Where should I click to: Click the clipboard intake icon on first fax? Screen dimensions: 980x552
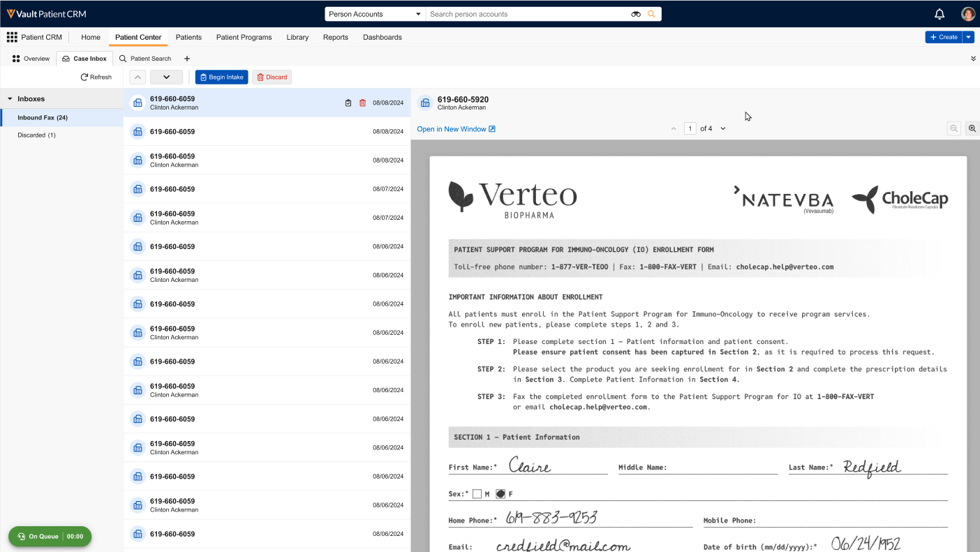click(x=348, y=103)
